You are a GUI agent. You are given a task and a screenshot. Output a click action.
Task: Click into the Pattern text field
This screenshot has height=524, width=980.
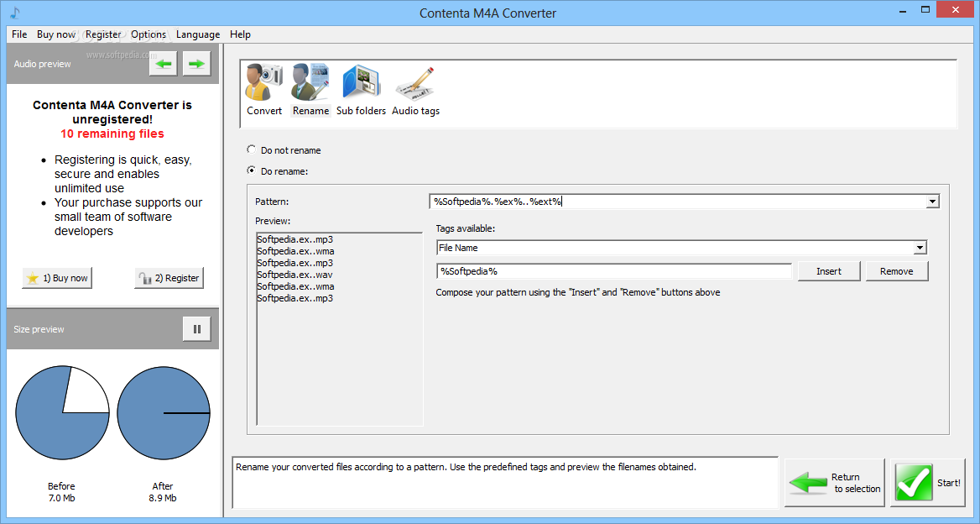(677, 202)
